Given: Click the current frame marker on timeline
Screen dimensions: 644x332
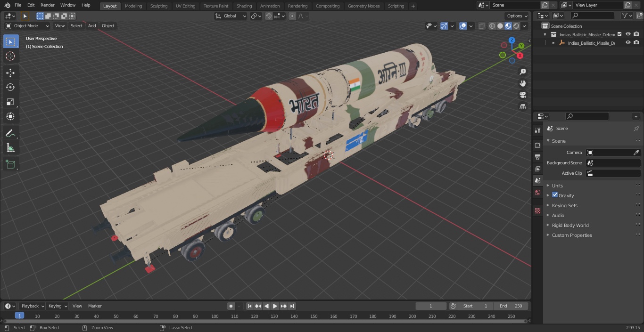Looking at the screenshot, I should 19,316.
